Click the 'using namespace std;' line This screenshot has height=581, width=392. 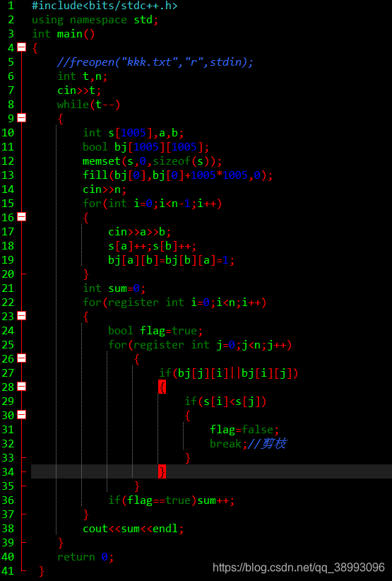tap(95, 20)
